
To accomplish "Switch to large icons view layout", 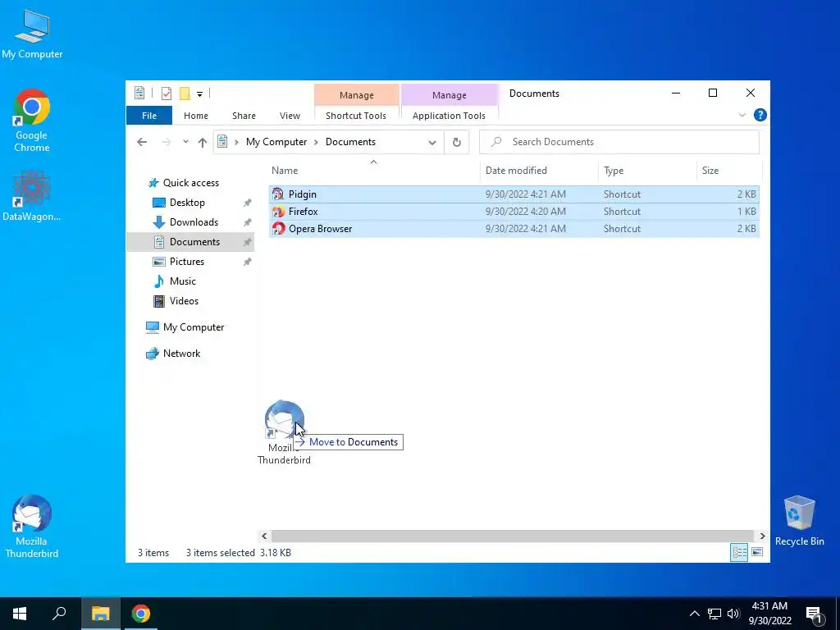I will (x=757, y=552).
